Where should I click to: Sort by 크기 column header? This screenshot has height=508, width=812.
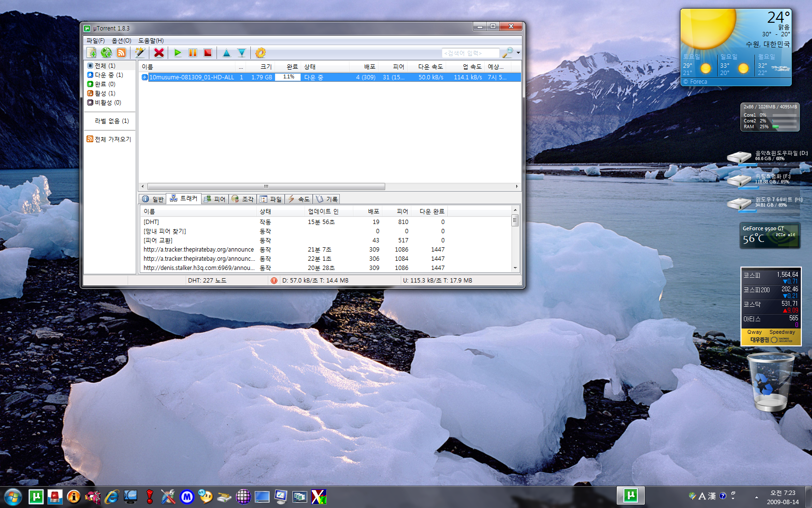[x=260, y=67]
